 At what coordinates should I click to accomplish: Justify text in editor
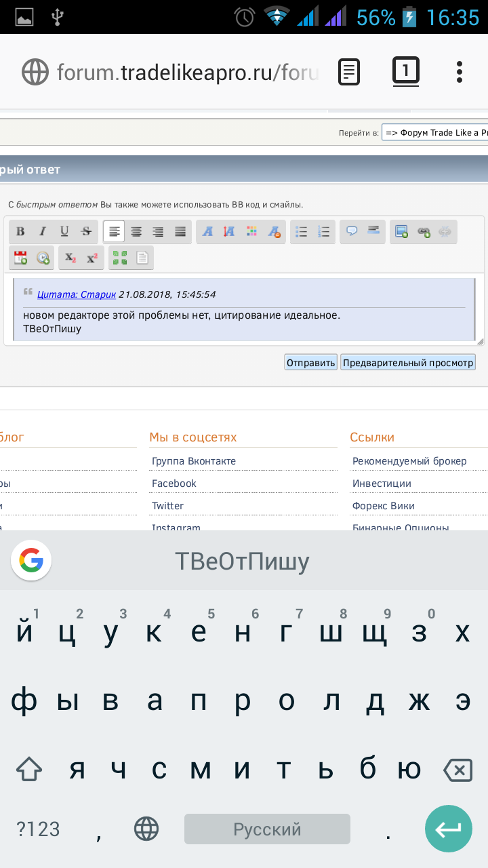point(180,232)
